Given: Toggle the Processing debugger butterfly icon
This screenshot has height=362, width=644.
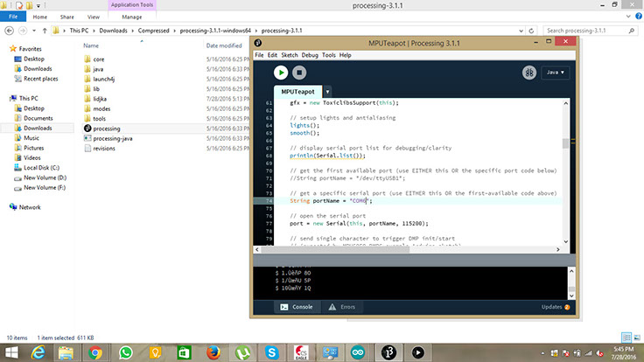Looking at the screenshot, I should pyautogui.click(x=529, y=73).
